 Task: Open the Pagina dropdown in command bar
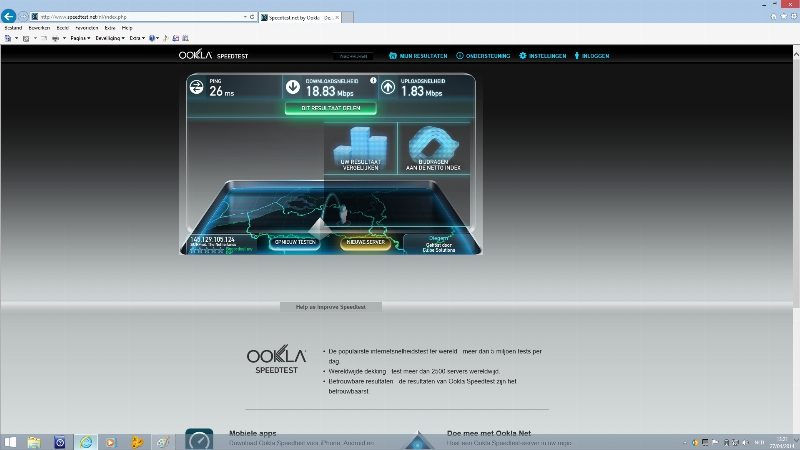click(80, 38)
